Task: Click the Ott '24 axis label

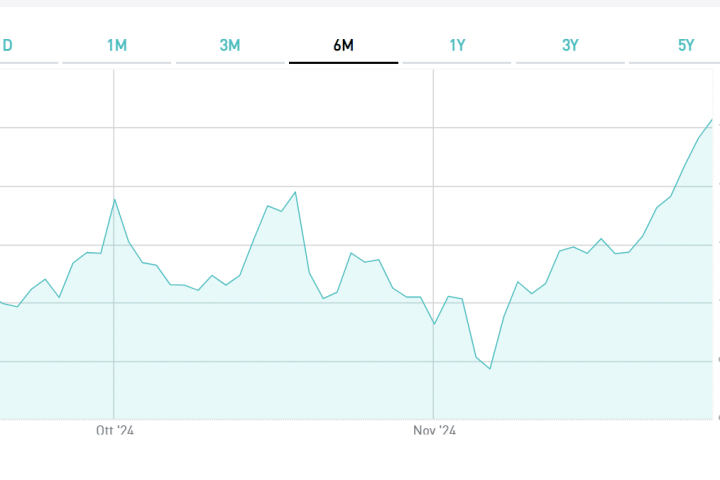Action: (115, 431)
